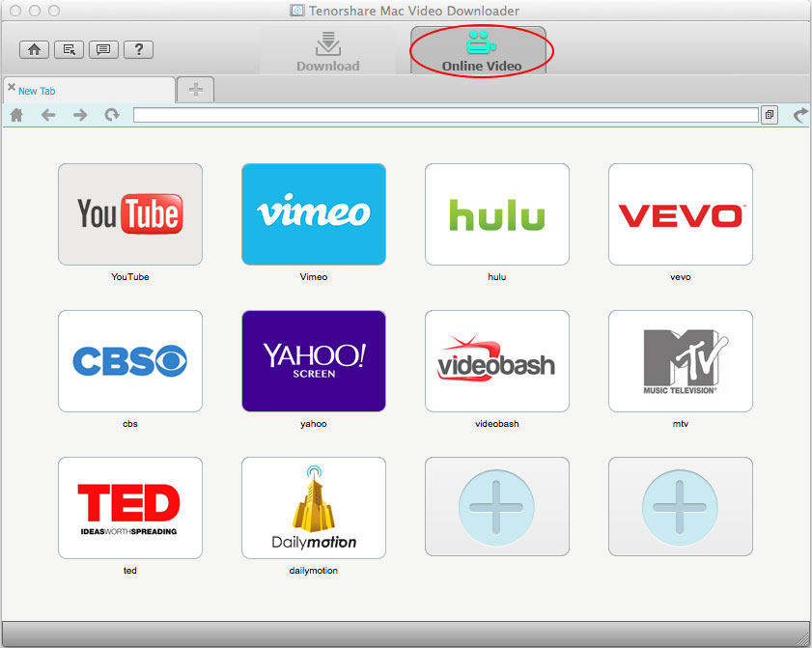This screenshot has width=812, height=648.
Task: Open the Yahoo Screen thumbnail
Action: 313,361
